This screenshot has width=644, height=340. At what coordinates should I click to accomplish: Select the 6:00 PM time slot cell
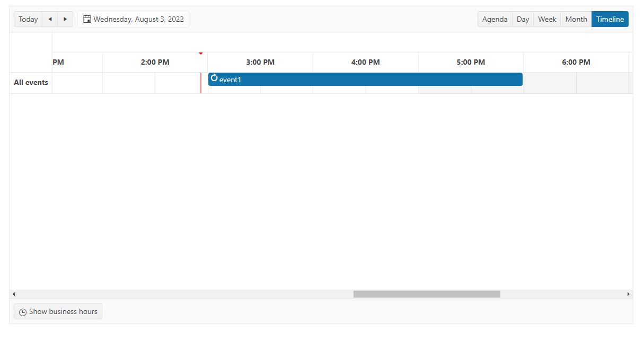click(550, 83)
